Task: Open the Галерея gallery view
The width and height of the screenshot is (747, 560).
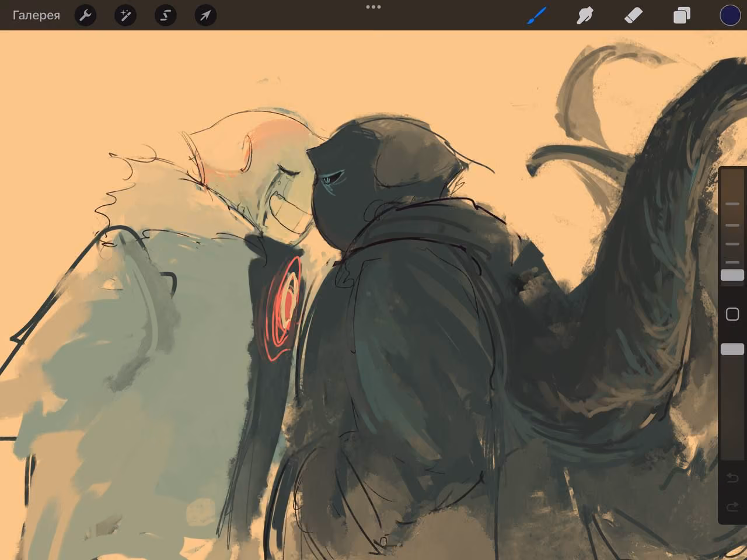Action: click(x=36, y=16)
